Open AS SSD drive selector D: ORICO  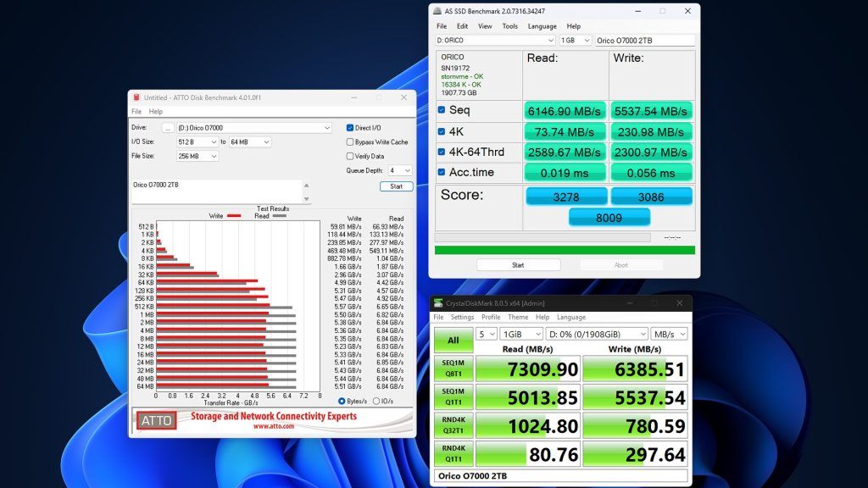(x=495, y=41)
